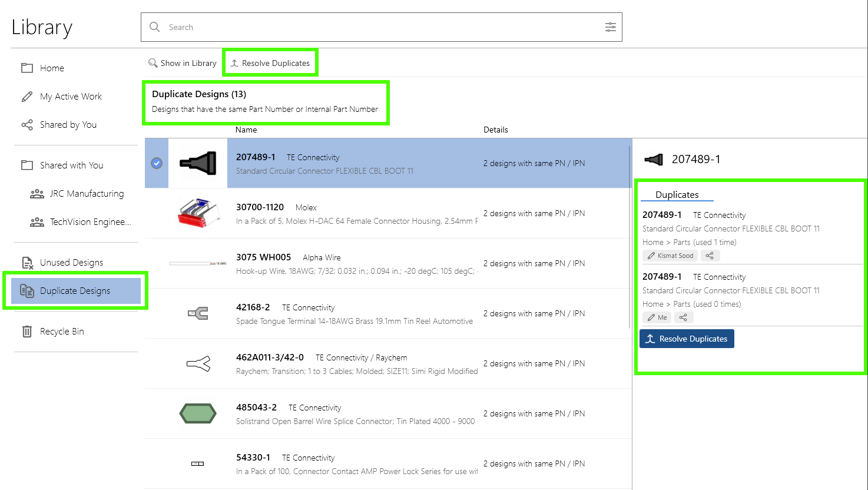Click Shared by You share icon
Viewport: 868px width, 490px height.
(x=27, y=124)
